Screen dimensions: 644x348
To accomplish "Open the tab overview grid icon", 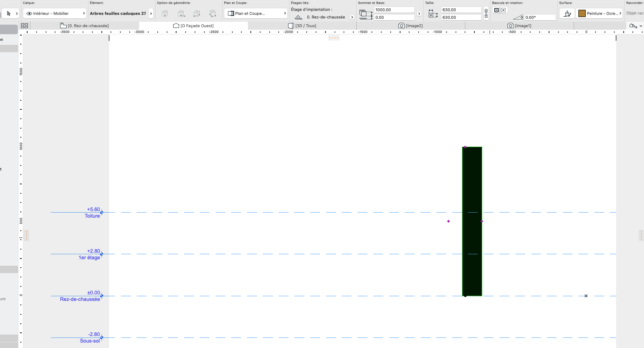I will [x=24, y=26].
